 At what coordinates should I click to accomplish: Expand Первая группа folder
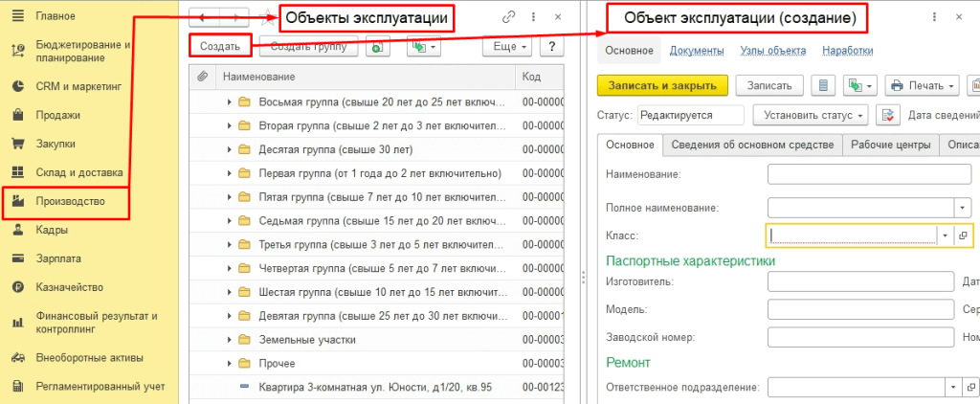point(230,173)
